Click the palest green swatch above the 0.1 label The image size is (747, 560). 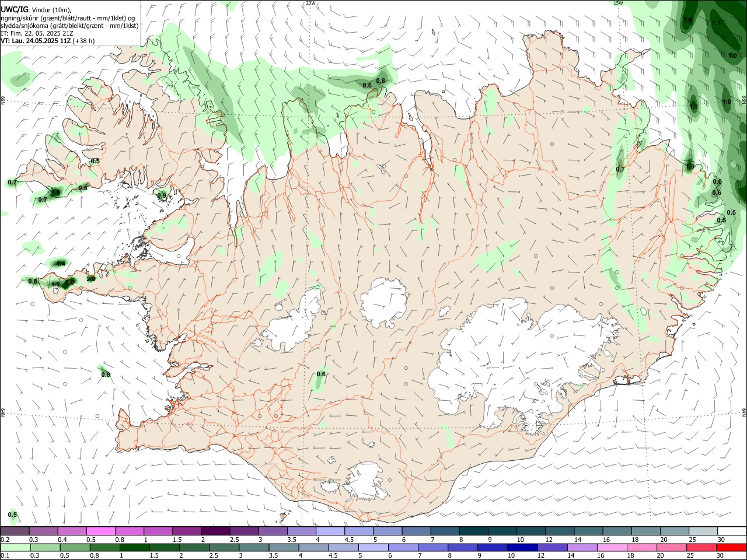click(15, 547)
